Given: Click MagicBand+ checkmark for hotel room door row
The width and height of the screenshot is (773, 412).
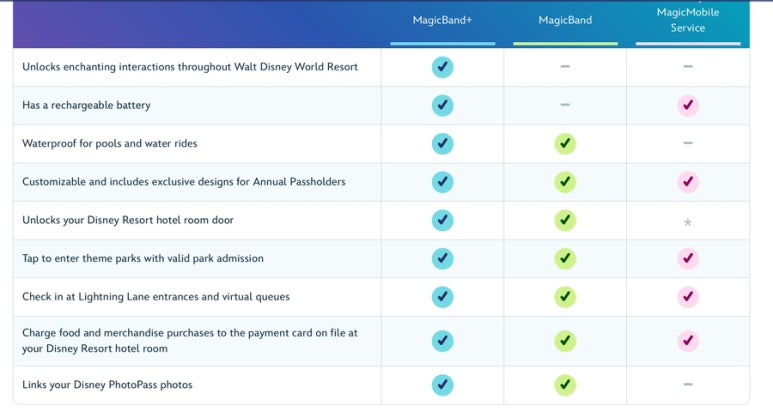Looking at the screenshot, I should pyautogui.click(x=442, y=220).
